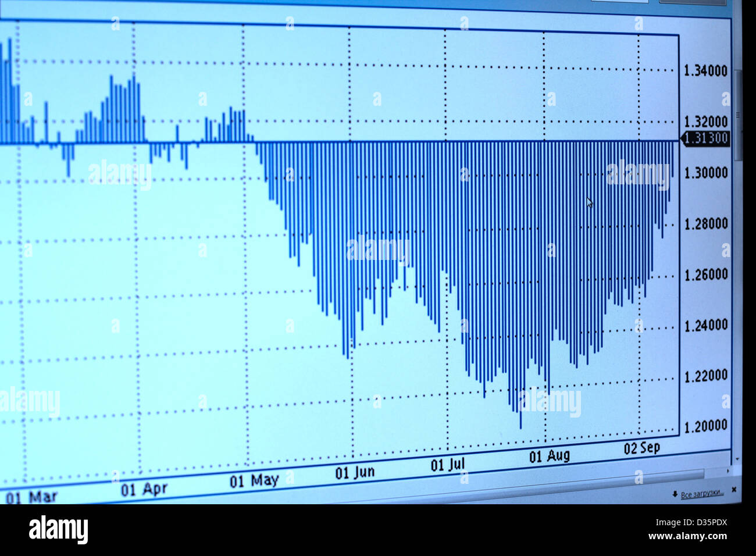Click the 02 Sep date label

tap(642, 448)
